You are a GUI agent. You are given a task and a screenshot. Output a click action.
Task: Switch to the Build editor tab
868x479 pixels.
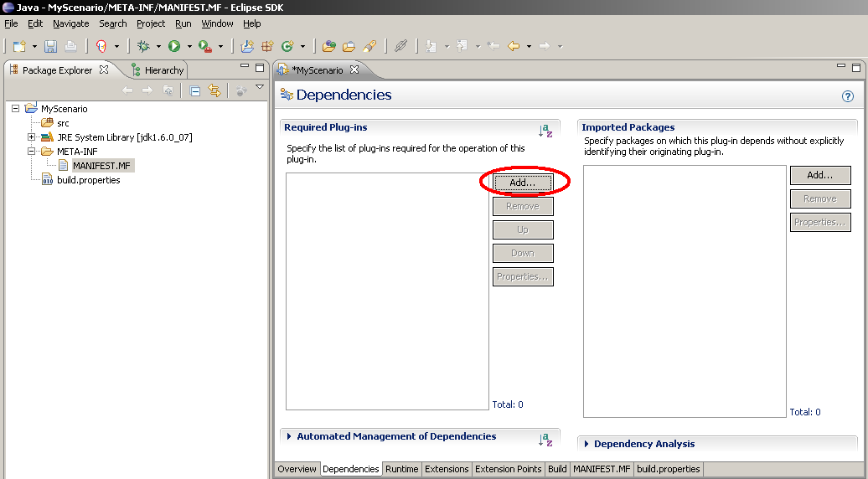click(x=557, y=469)
